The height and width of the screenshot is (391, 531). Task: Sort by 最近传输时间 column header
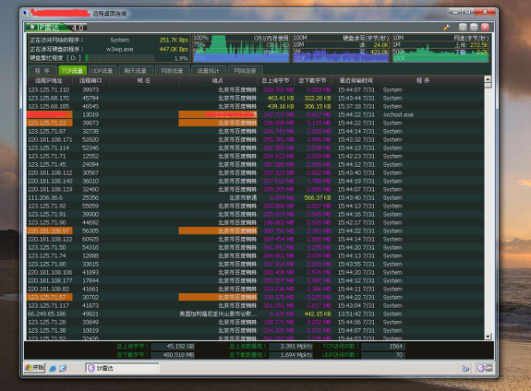coord(356,81)
